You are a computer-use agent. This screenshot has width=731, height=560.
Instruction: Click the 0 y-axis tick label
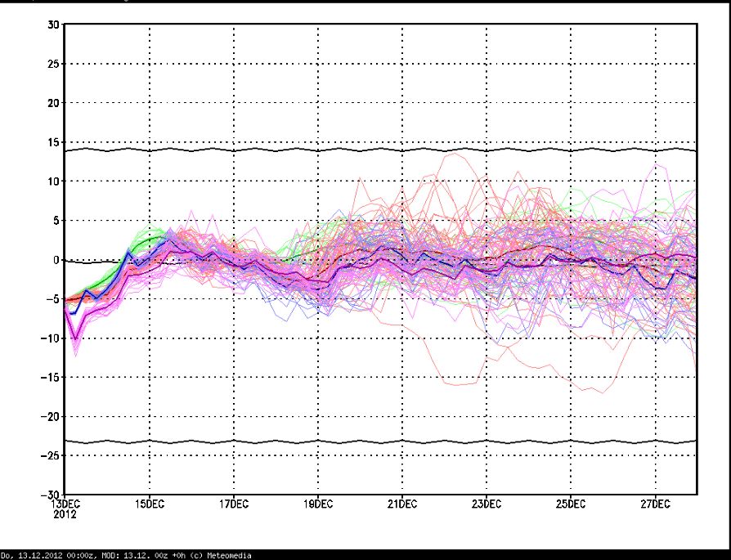tap(55, 260)
